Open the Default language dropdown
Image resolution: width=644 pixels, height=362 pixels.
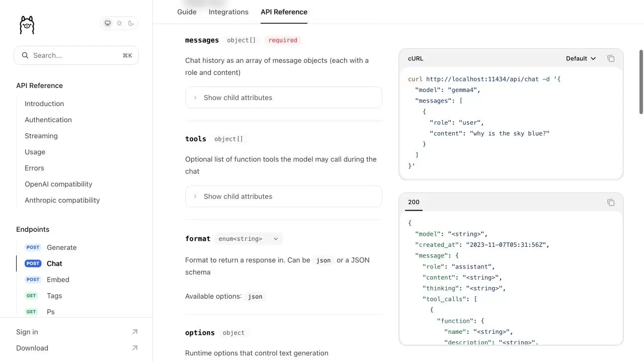click(581, 58)
